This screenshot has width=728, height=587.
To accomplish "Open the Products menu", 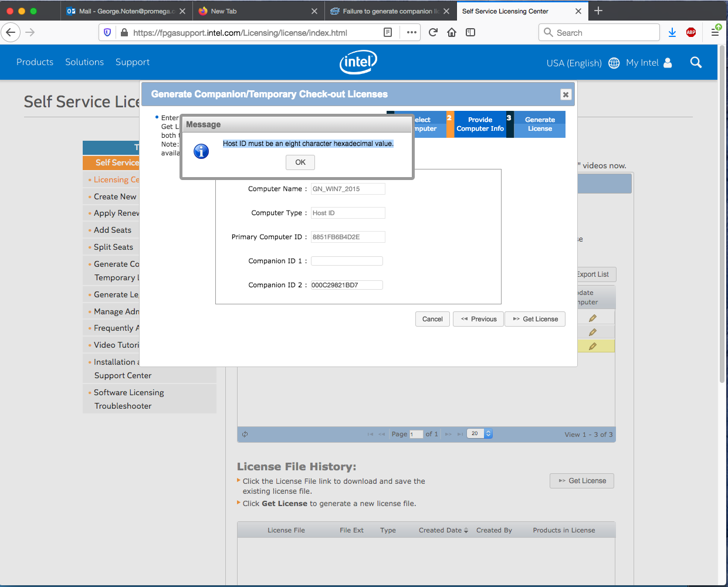I will point(35,62).
